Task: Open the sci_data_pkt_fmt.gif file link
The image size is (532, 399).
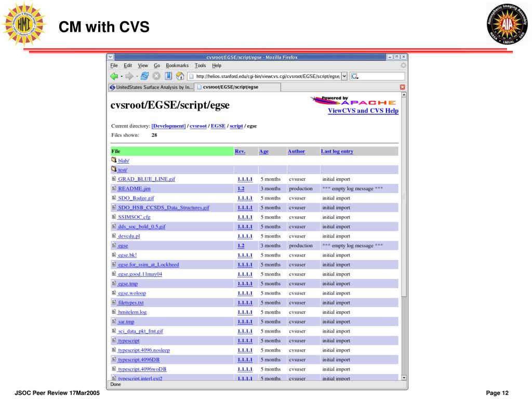Action: (140, 331)
